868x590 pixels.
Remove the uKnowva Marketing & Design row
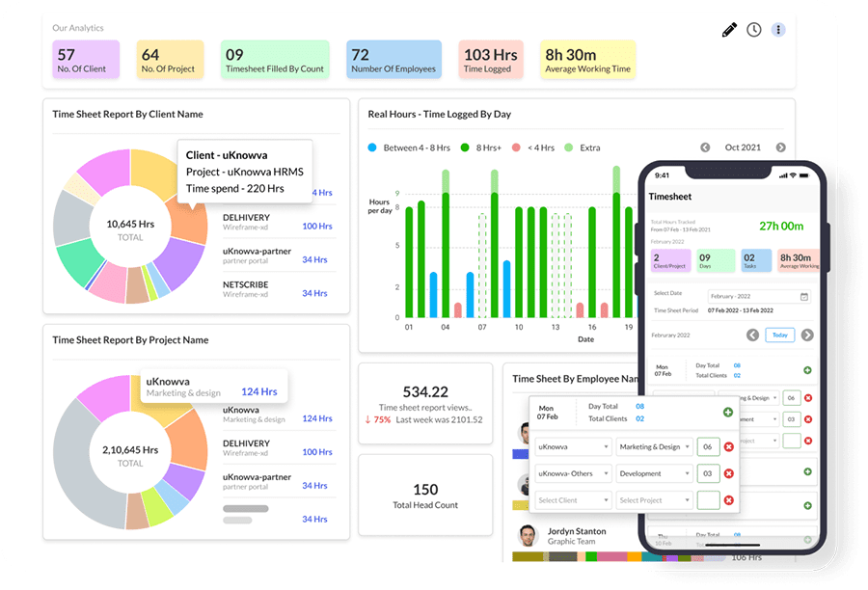pos(728,446)
